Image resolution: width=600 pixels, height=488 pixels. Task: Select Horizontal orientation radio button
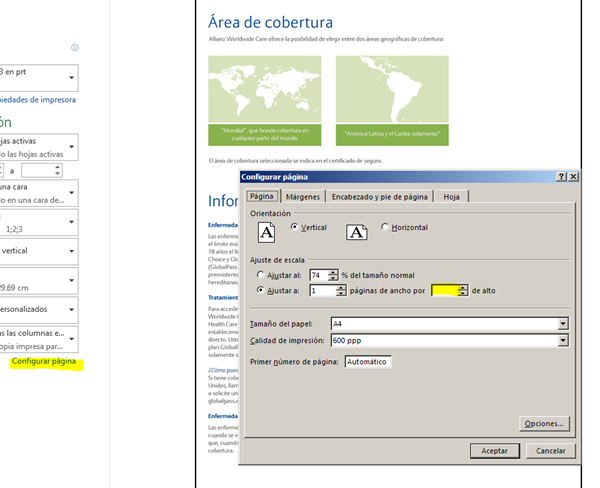point(386,227)
